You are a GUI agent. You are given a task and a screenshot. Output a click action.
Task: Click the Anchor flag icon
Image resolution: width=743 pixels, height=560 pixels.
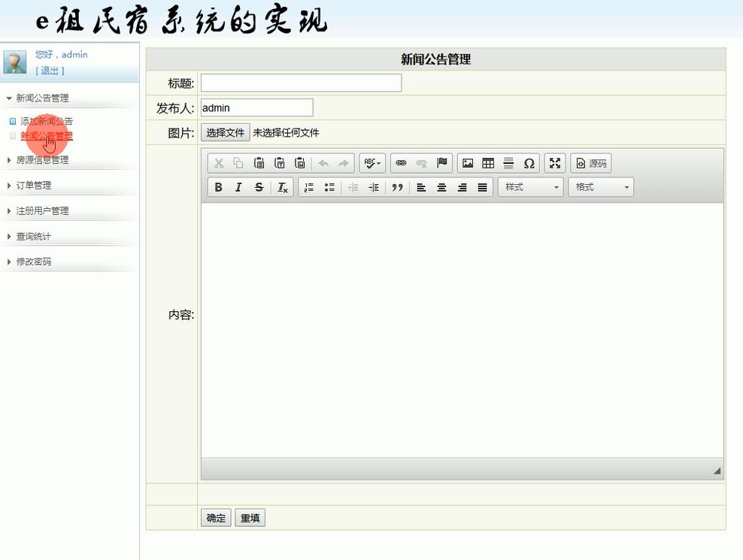pos(441,163)
